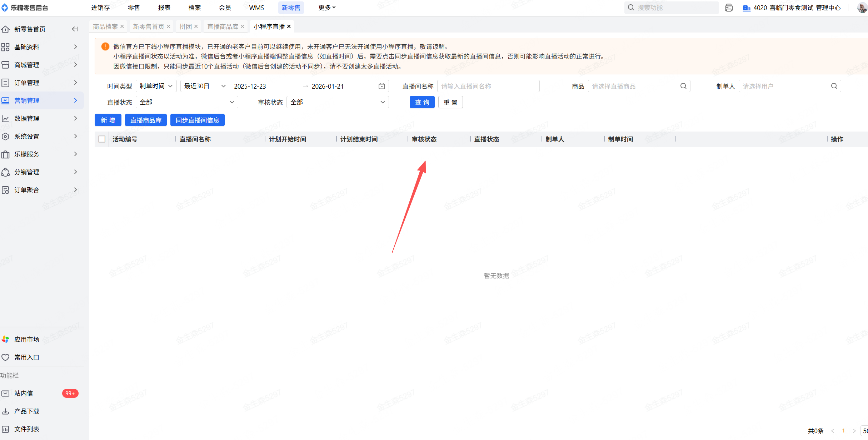Click the 同步直播间信息 button
Screen dimensions: 868x440
tap(197, 120)
